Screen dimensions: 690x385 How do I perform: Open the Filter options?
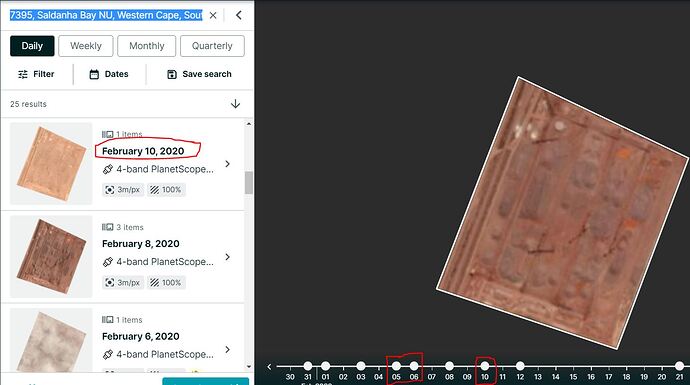[x=36, y=74]
